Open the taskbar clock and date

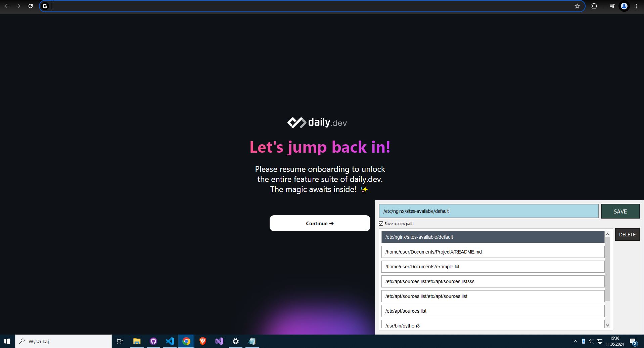tap(615, 341)
